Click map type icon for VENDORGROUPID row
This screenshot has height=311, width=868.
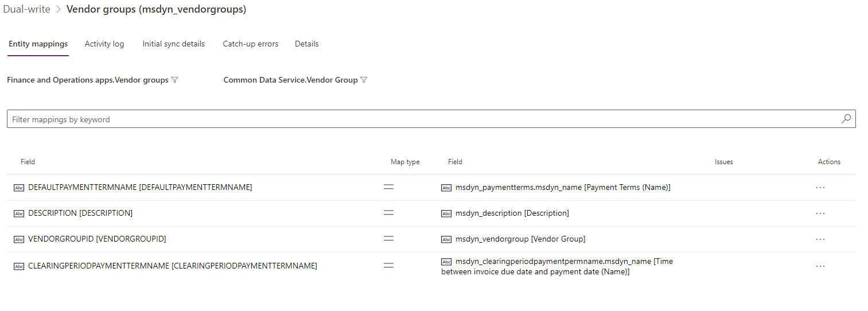(x=388, y=239)
